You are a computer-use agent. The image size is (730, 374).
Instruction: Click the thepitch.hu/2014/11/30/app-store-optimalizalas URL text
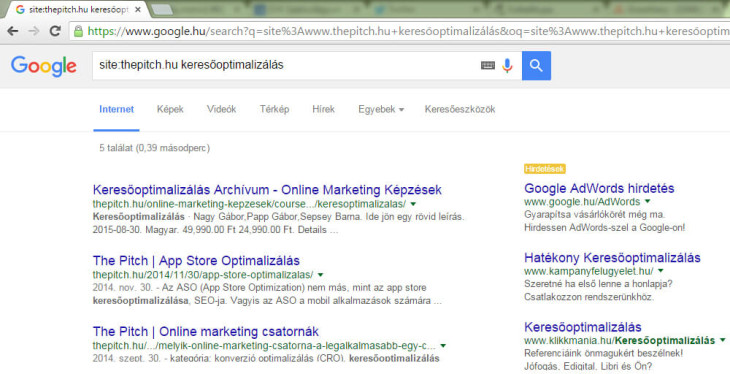coord(203,275)
